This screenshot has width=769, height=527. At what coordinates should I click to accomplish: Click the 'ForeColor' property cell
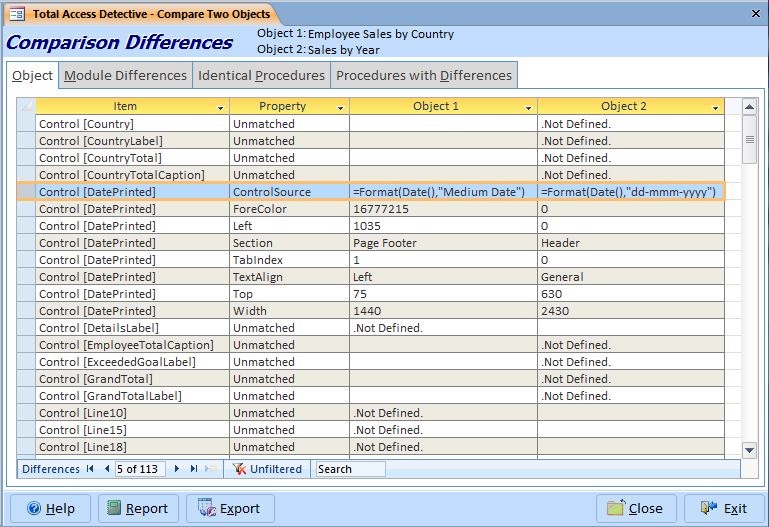point(289,209)
